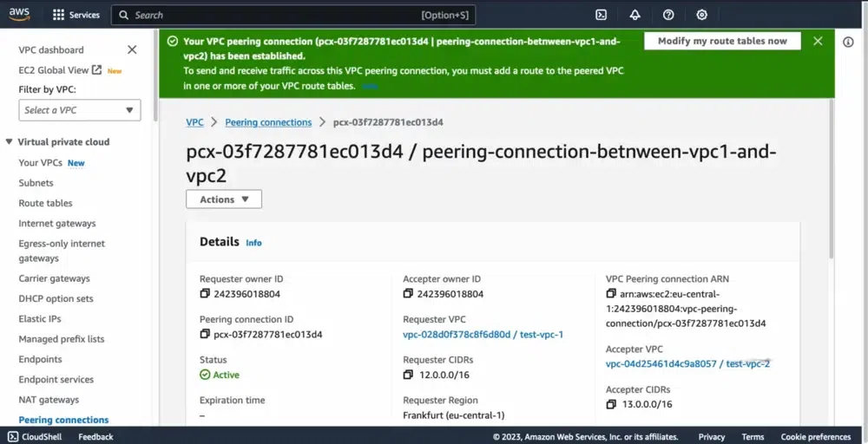Click Modify my route tables now

[722, 41]
